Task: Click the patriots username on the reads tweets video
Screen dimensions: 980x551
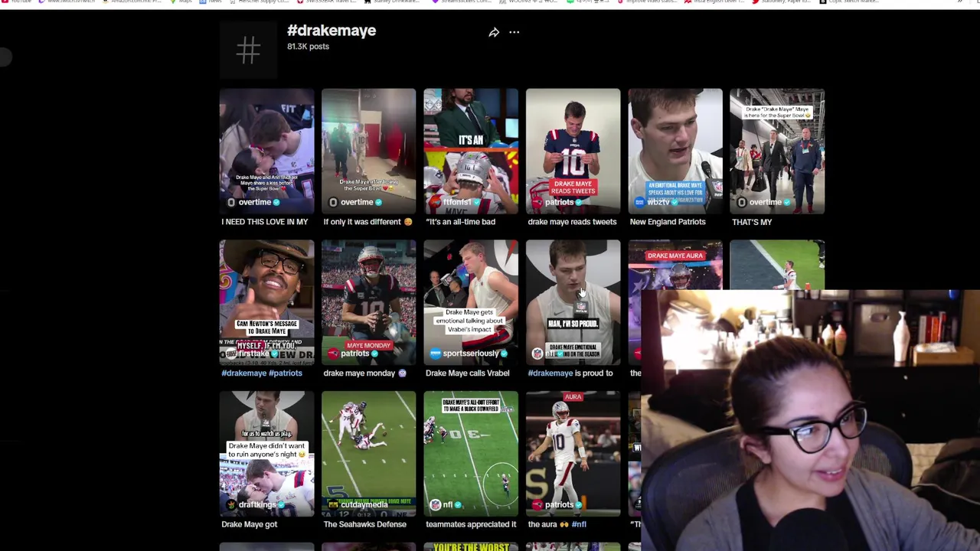Action: [x=558, y=202]
